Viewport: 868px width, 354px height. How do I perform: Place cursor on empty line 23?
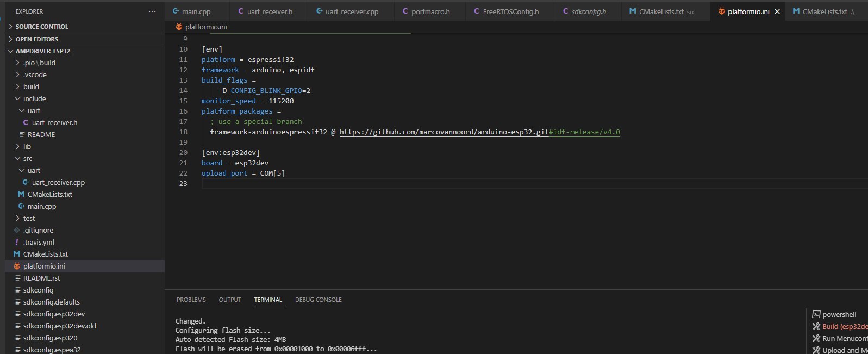point(380,184)
